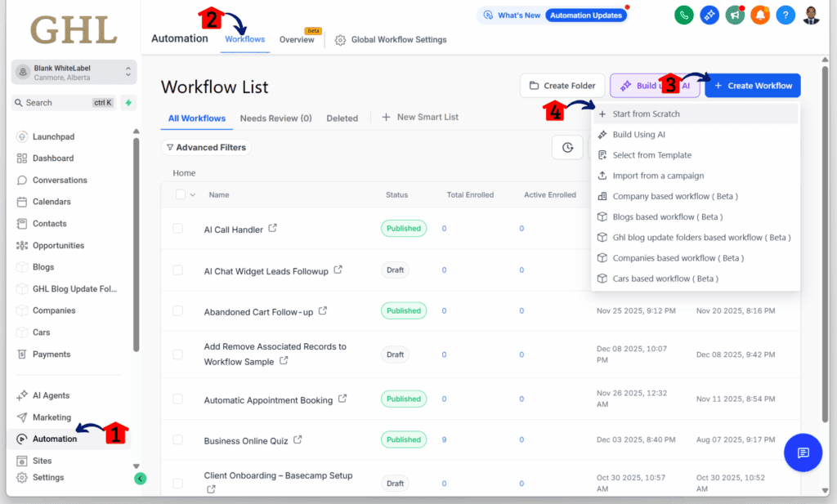Open the announcements megaphone icon
The width and height of the screenshot is (837, 504).
point(735,15)
